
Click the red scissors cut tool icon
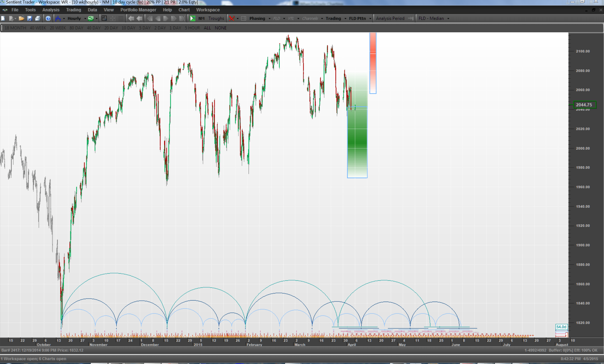[x=232, y=18]
